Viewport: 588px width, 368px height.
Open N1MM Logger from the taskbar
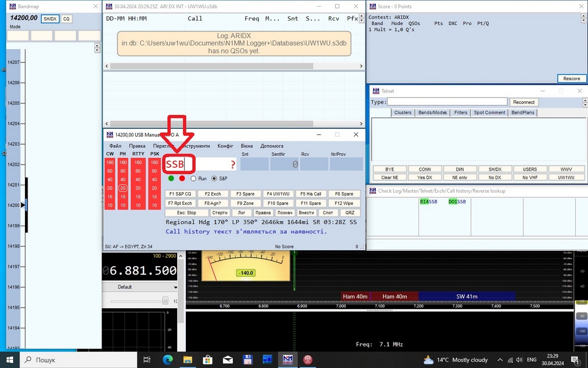tap(287, 360)
